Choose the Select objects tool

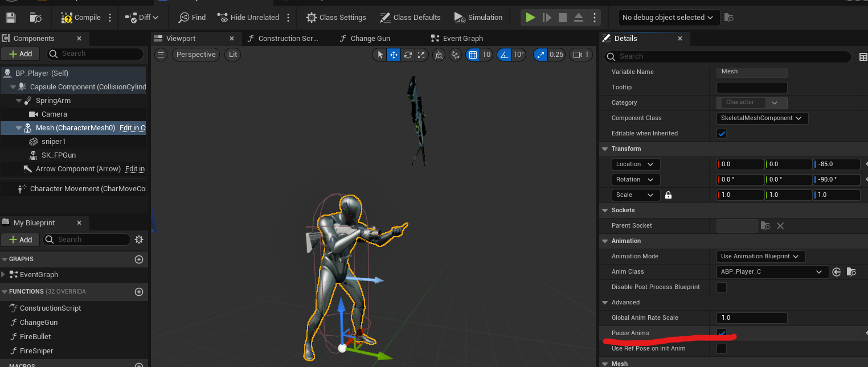coord(380,55)
